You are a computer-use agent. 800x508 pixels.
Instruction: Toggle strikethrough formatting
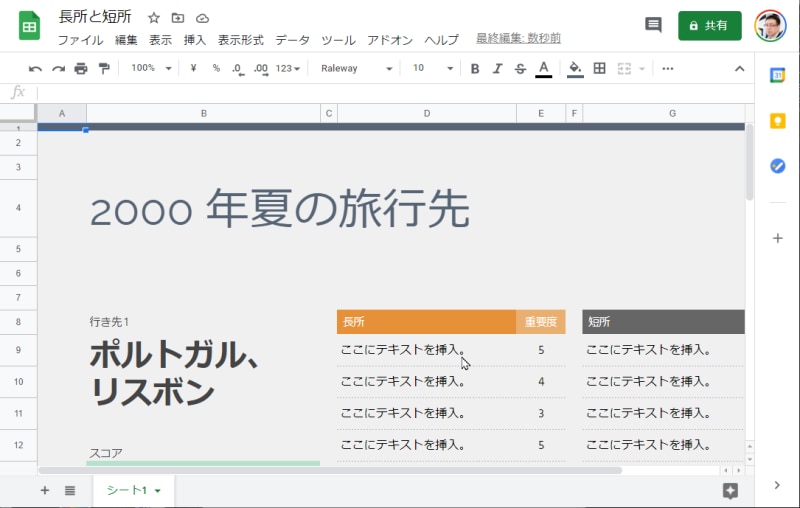pyautogui.click(x=520, y=68)
